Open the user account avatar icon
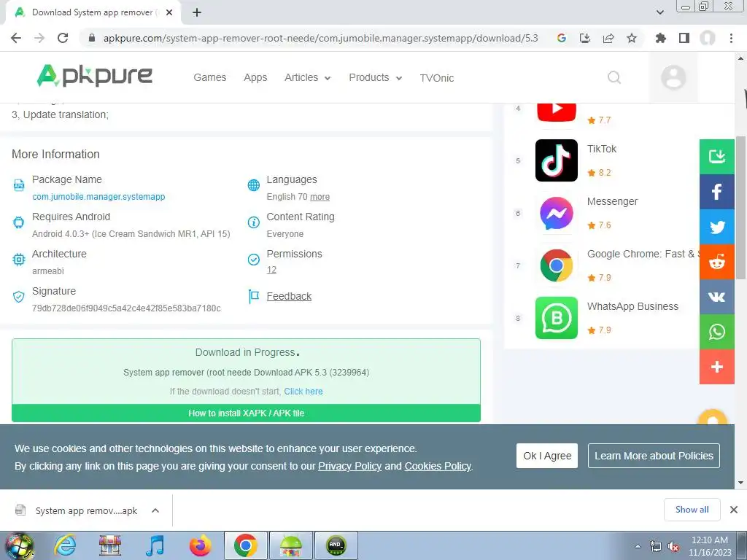Viewport: 747px width, 560px height. tap(673, 77)
